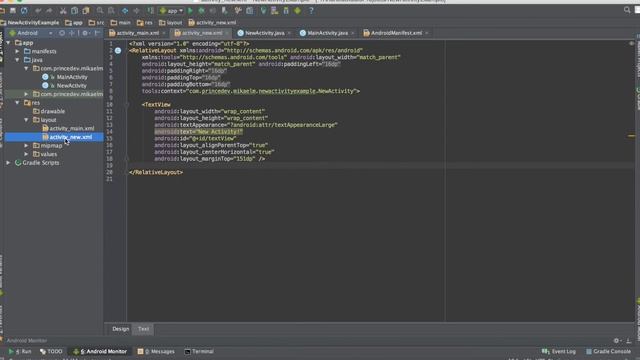Click the green Run app play icon

point(190,11)
